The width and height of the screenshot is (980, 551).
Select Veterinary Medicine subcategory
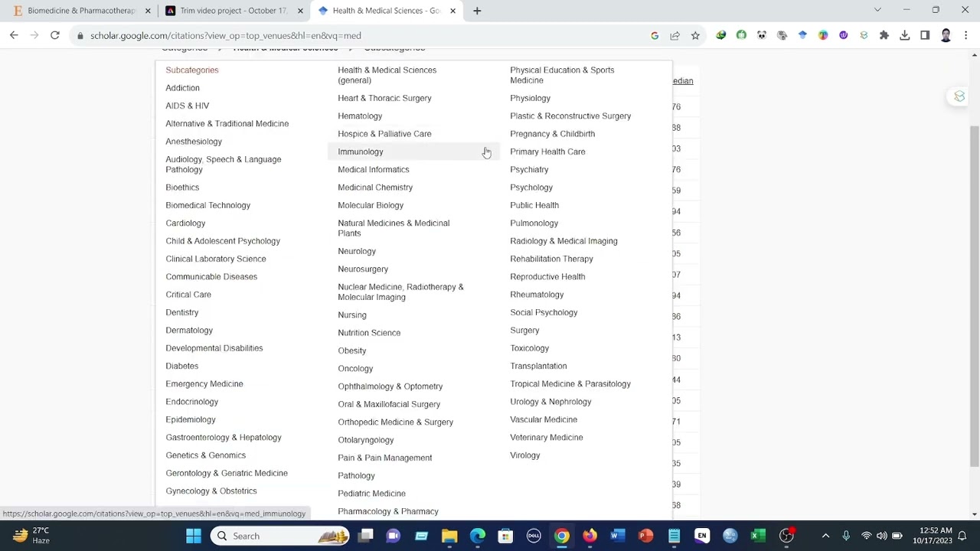(546, 438)
